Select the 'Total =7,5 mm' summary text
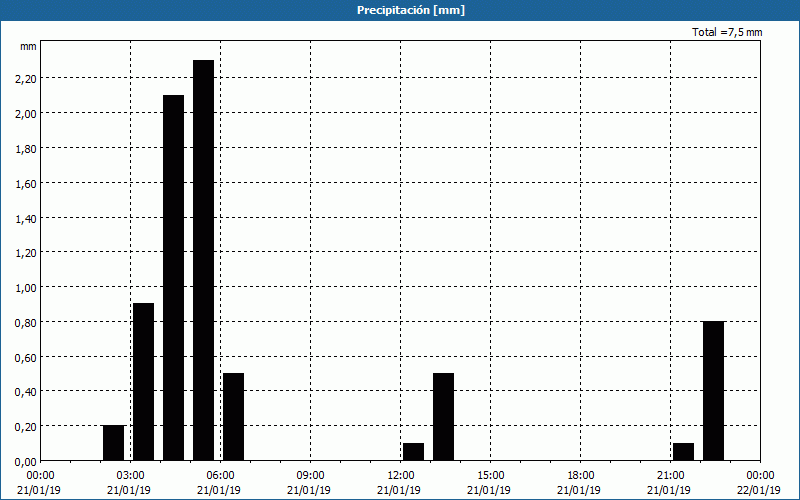The height and width of the screenshot is (500, 800). click(x=727, y=32)
